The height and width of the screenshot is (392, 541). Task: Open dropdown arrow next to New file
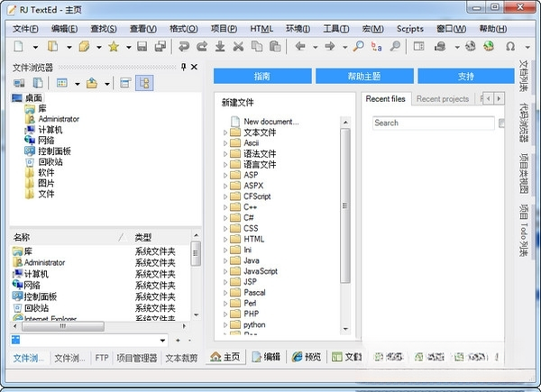pos(35,47)
